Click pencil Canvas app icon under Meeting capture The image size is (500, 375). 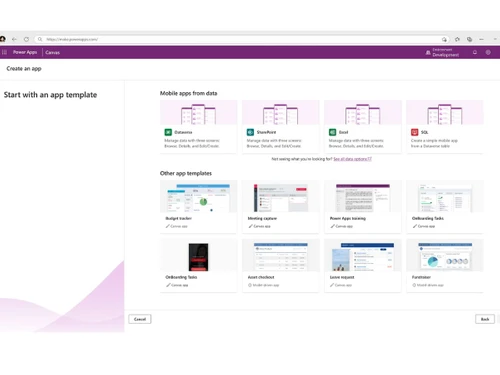[250, 226]
